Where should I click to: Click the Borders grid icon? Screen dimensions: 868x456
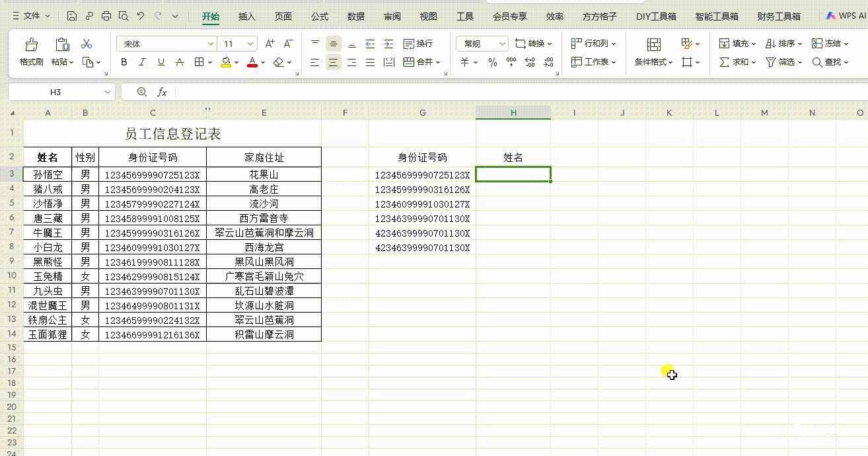[199, 62]
